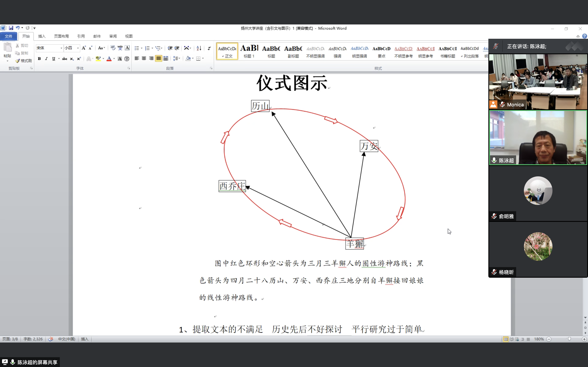Click the strikethrough abc icon
588x367 pixels.
64,59
